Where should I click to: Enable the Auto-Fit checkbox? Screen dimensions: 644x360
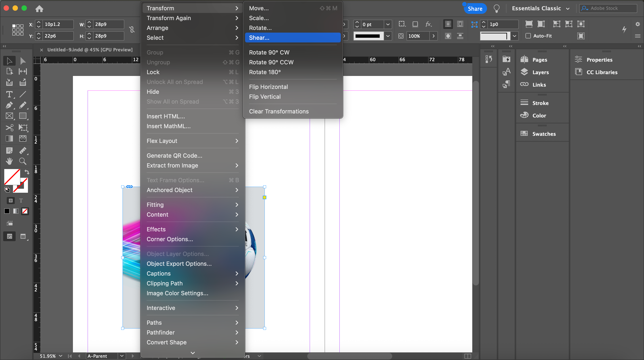click(x=528, y=36)
